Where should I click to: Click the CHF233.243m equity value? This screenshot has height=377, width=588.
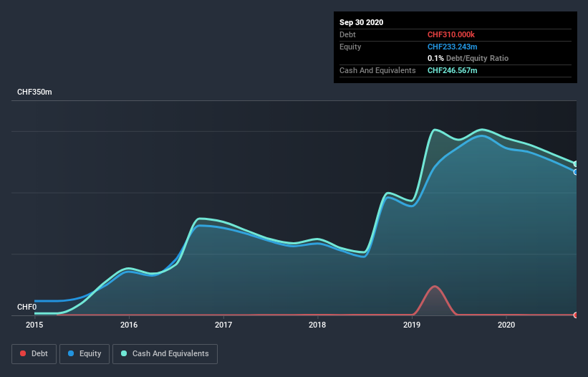click(452, 47)
